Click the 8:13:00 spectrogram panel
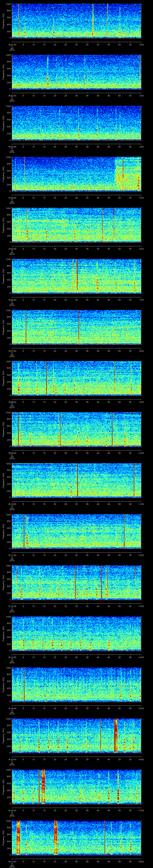The width and height of the screenshot is (153, 868). (x=76, y=633)
